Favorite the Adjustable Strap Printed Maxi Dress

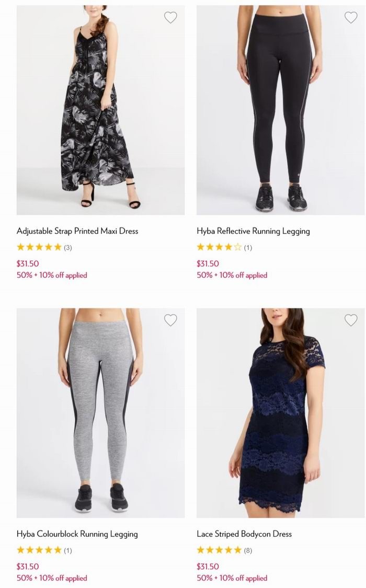point(170,17)
